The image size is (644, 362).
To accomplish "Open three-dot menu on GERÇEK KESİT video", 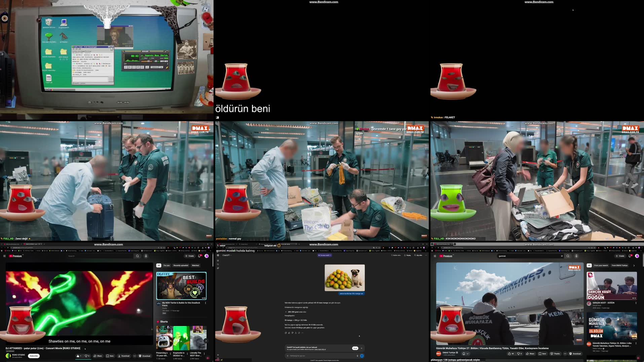I will tap(636, 303).
